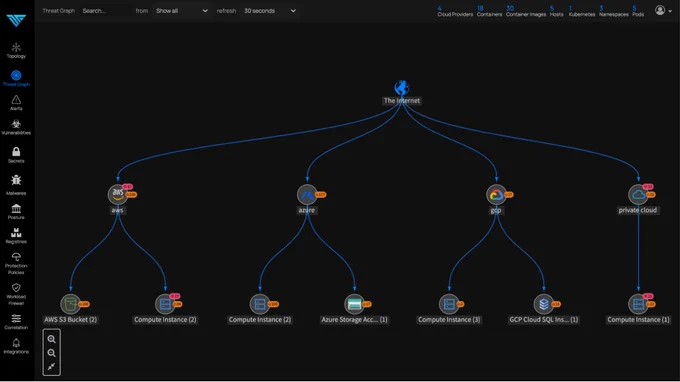The image size is (680, 382).
Task: Open the Registries section
Action: [x=16, y=236]
